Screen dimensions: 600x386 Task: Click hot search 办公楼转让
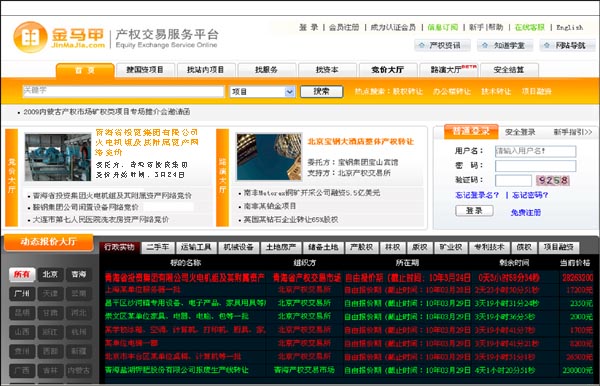452,91
